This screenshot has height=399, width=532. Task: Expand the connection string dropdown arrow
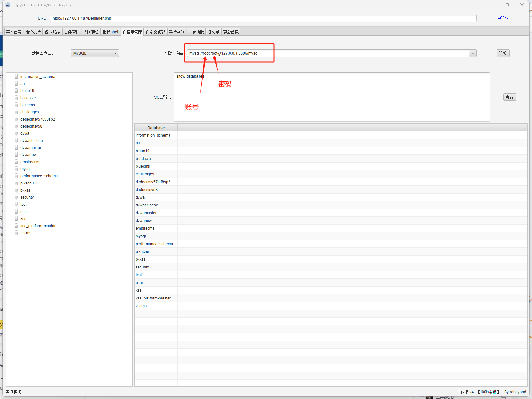click(473, 53)
